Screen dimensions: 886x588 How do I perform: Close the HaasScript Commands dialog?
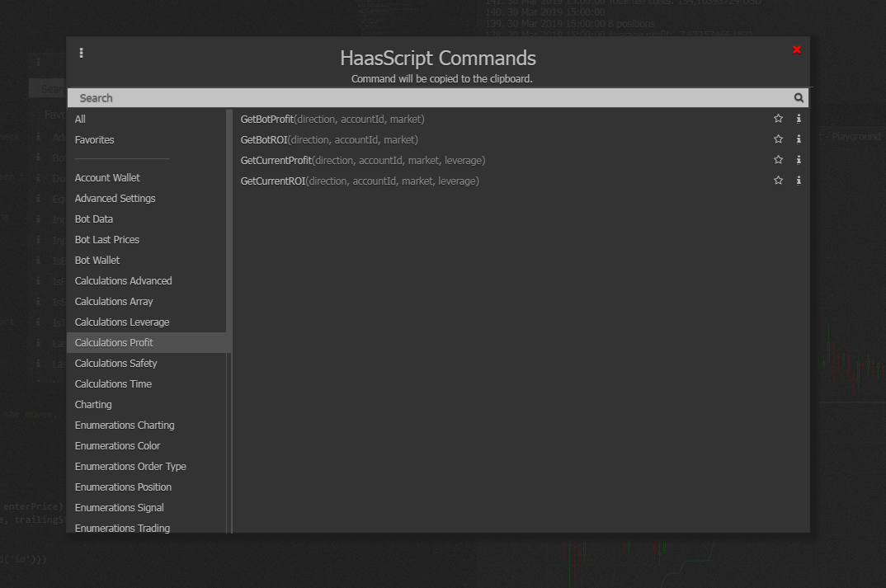tap(797, 49)
